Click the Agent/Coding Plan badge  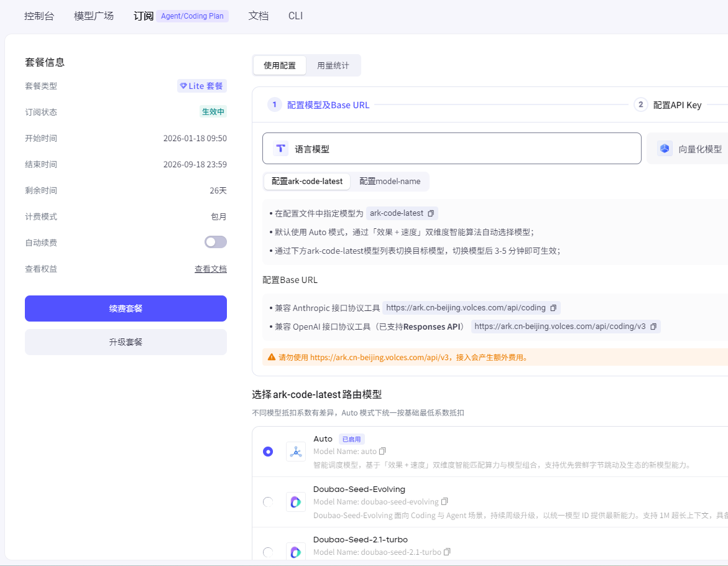(192, 16)
